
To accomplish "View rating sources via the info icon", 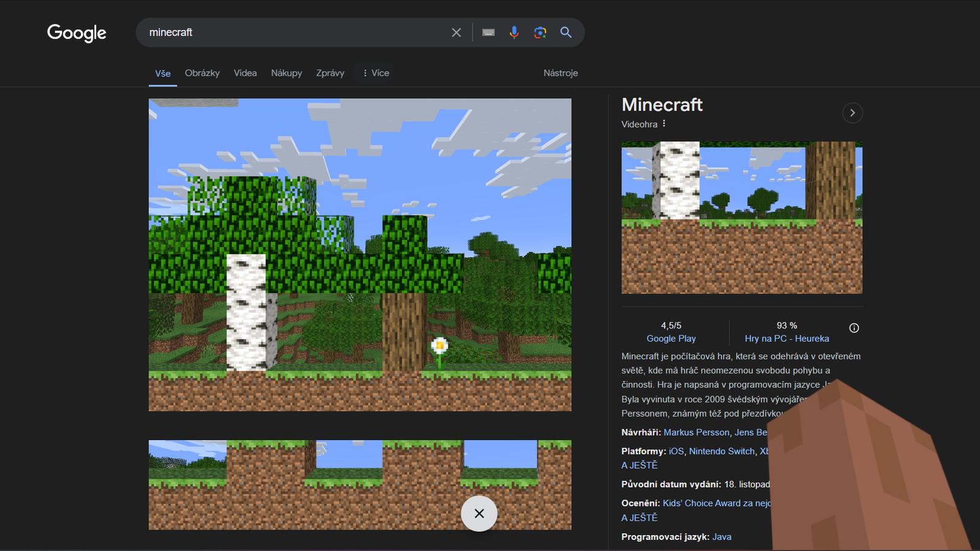I will 854,328.
